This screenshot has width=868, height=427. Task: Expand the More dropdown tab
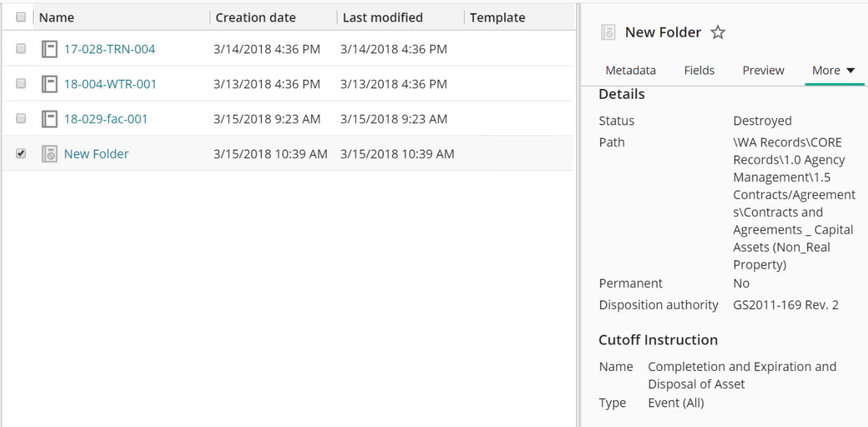833,71
